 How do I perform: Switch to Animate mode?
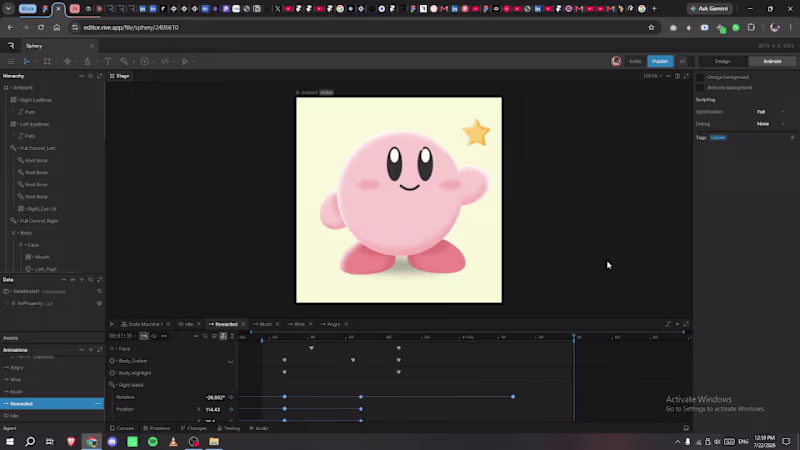coord(772,61)
